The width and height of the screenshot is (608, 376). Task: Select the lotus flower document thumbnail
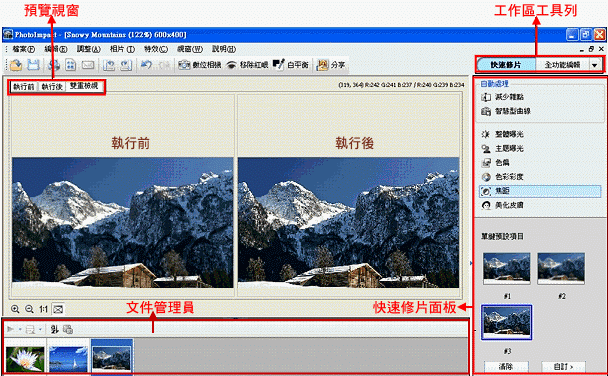[25, 358]
